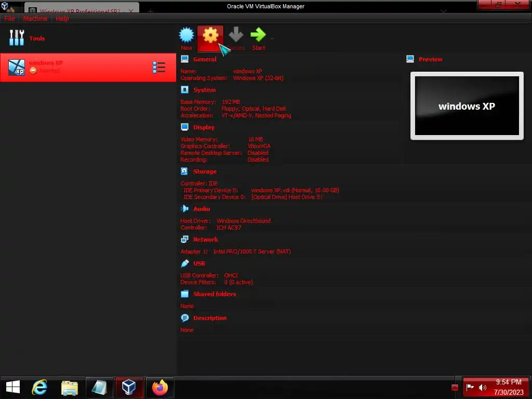Image resolution: width=532 pixels, height=399 pixels.
Task: Switch to the Windows XP Professional SP3 tab
Action: (80, 10)
